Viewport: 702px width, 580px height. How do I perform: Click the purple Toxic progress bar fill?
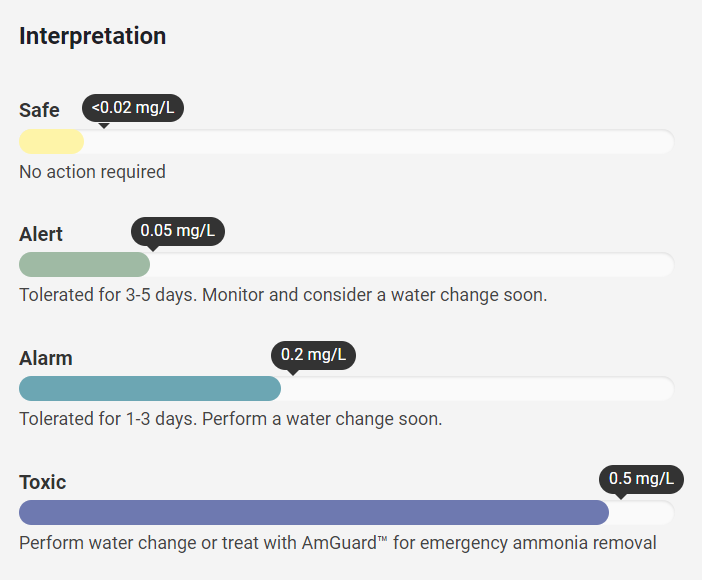[x=313, y=513]
